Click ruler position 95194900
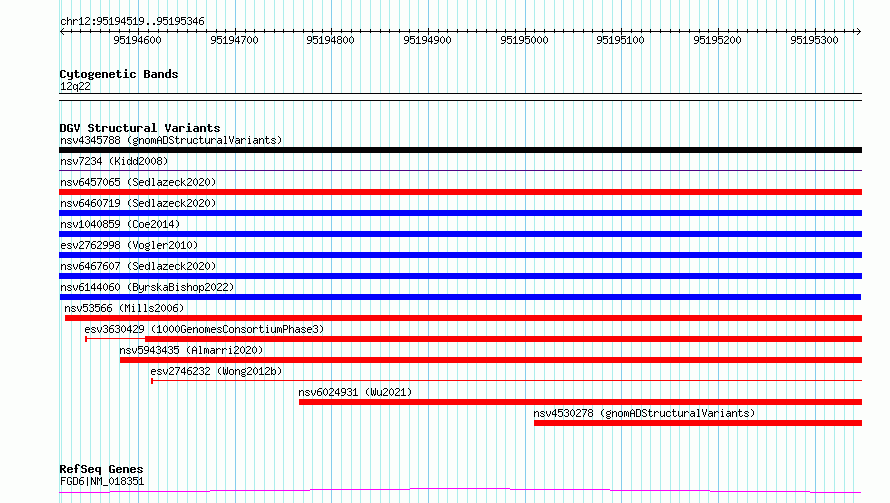The image size is (890, 503). click(427, 40)
